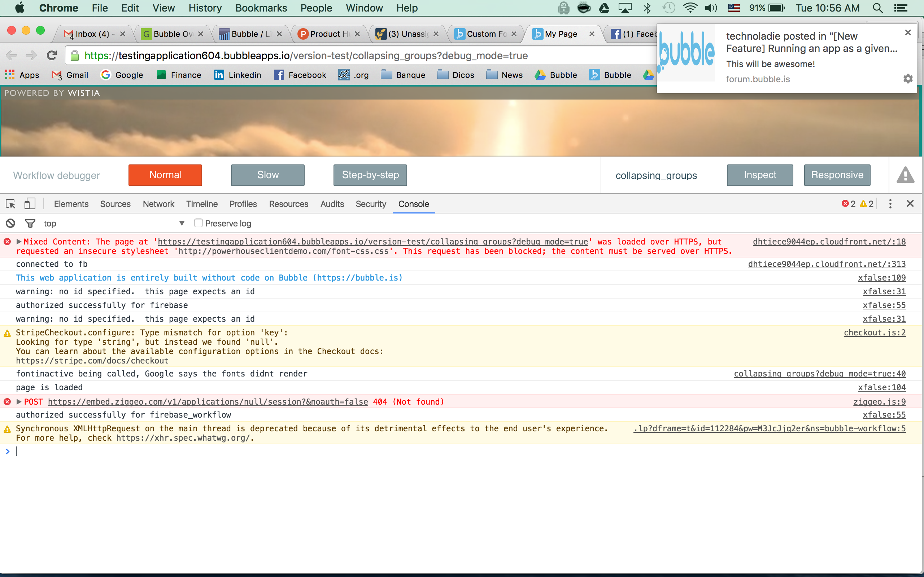The width and height of the screenshot is (924, 577).
Task: Switch to the Network DevTools tab
Action: click(x=158, y=204)
